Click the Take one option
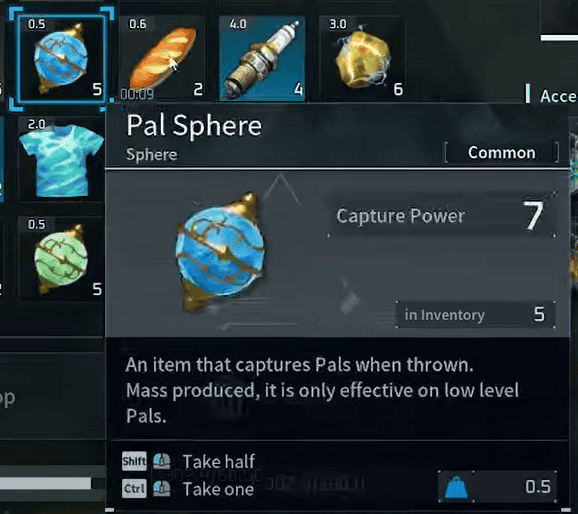Viewport: 578px width, 514px height. tap(218, 489)
